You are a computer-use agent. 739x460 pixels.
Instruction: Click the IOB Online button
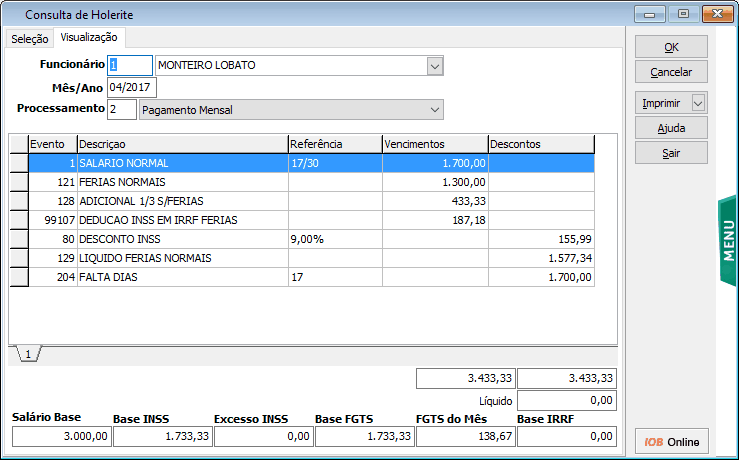(x=671, y=442)
